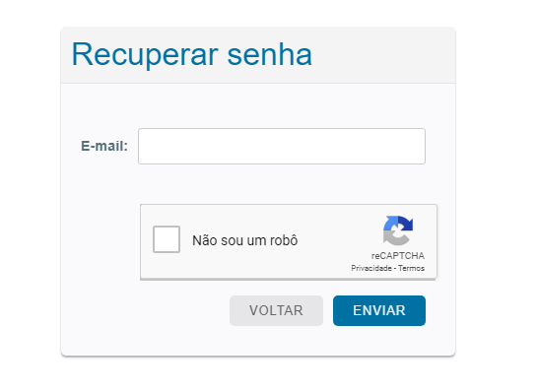The width and height of the screenshot is (538, 392).
Task: Click the "Não sou um robô" text
Action: 245,240
